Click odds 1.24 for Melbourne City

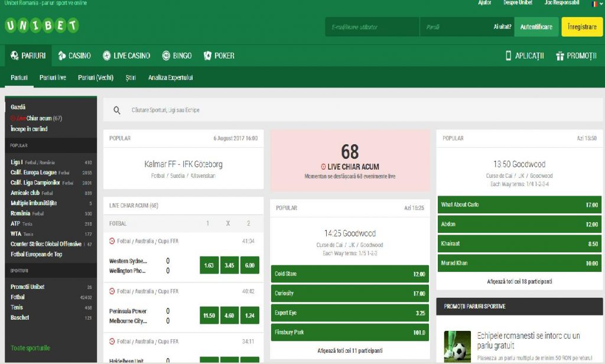pos(250,316)
